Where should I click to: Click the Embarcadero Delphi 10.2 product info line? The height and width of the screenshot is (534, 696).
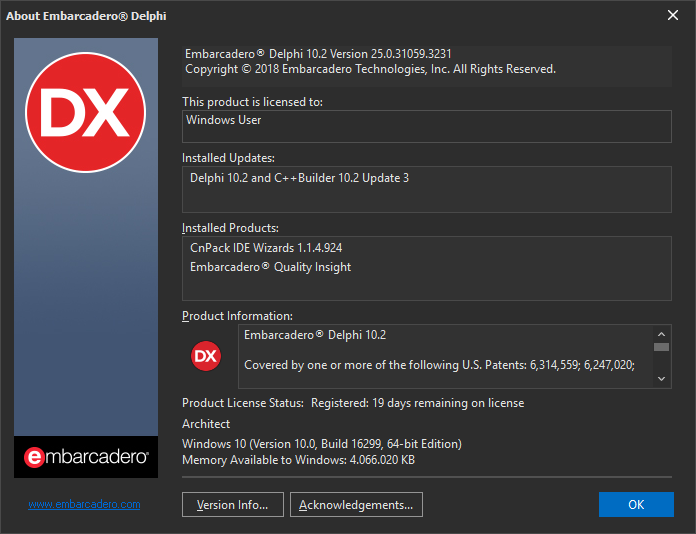pos(315,335)
